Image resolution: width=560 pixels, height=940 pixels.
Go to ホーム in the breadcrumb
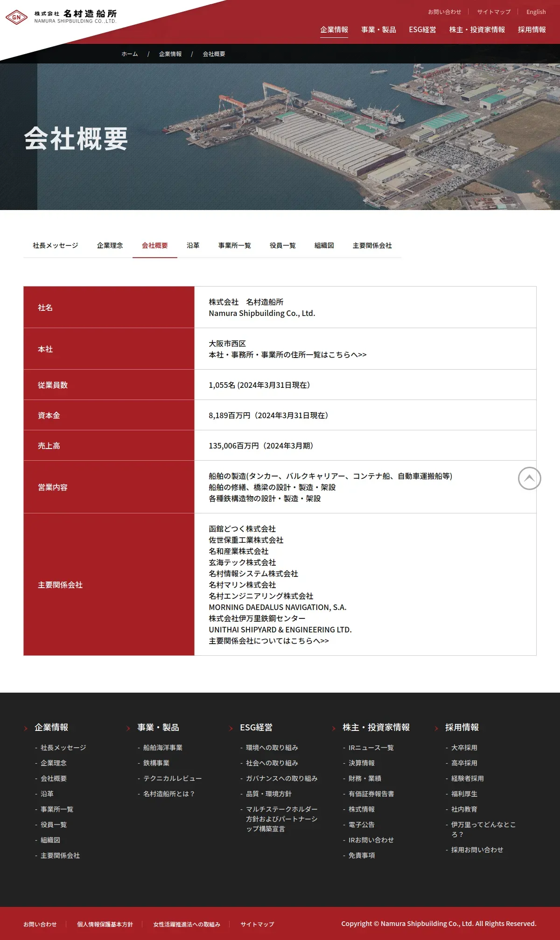[x=130, y=54]
